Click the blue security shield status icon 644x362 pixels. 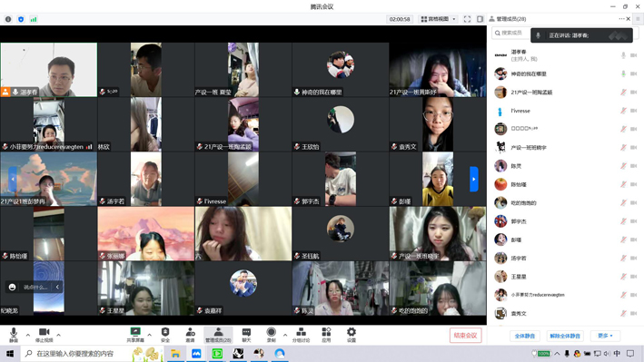point(21,19)
